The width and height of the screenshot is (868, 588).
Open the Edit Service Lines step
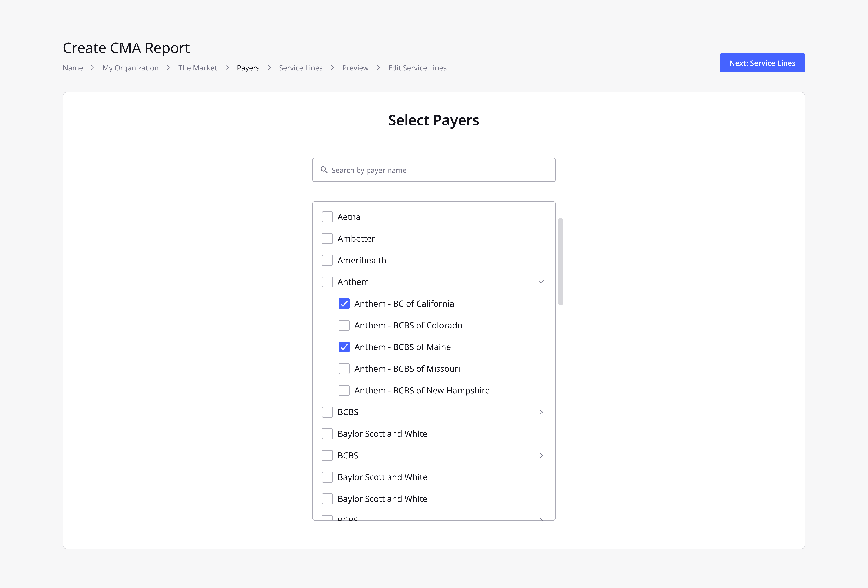[x=417, y=68]
